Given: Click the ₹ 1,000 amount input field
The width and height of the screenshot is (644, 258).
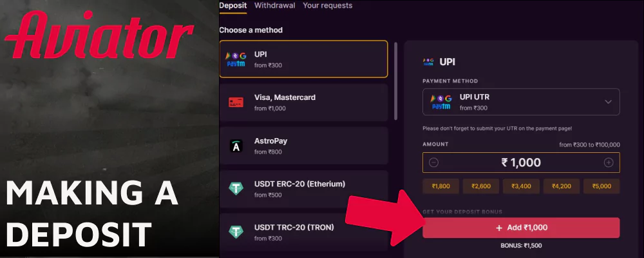Looking at the screenshot, I should 521,163.
